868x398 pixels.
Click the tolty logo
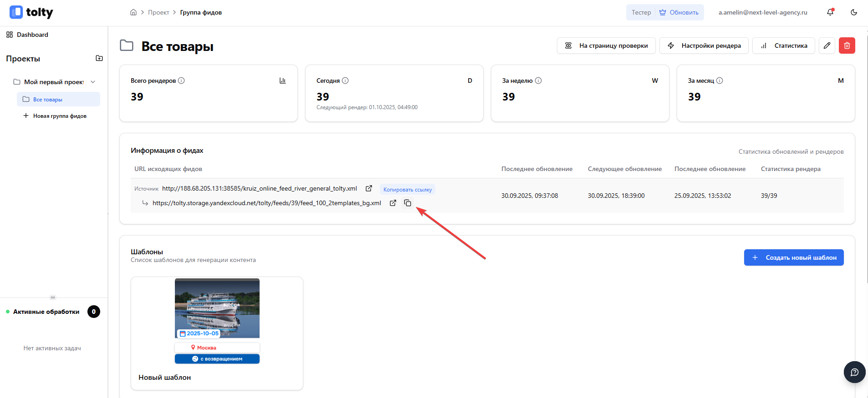click(x=31, y=12)
